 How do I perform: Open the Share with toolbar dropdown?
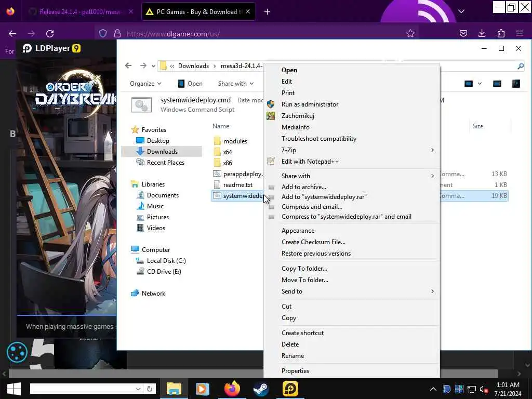[x=235, y=84]
